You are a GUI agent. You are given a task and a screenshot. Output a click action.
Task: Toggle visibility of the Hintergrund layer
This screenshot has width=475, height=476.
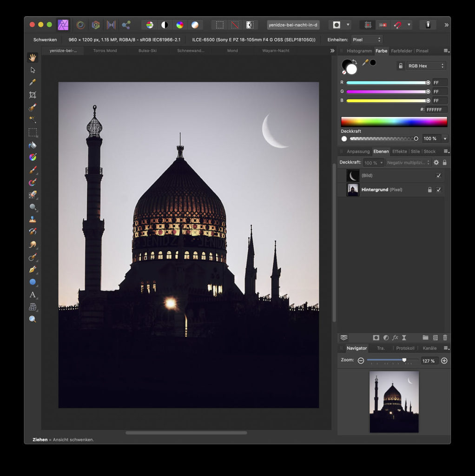pyautogui.click(x=439, y=190)
